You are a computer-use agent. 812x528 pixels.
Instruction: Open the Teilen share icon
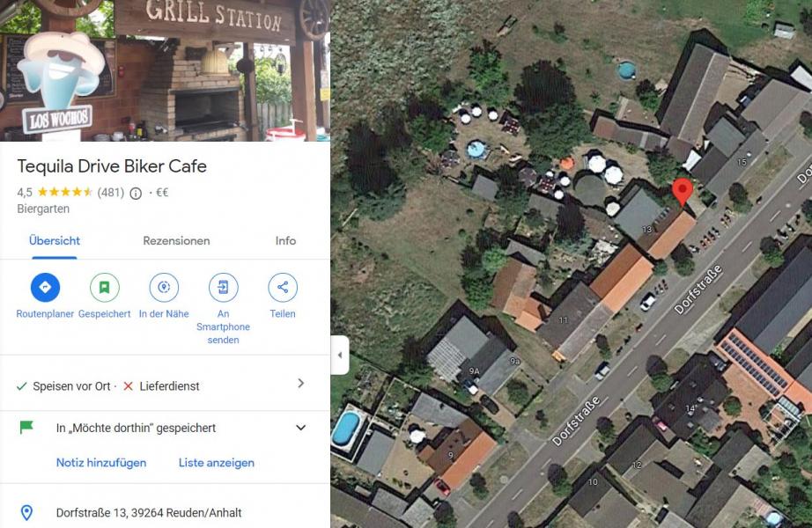click(x=282, y=287)
